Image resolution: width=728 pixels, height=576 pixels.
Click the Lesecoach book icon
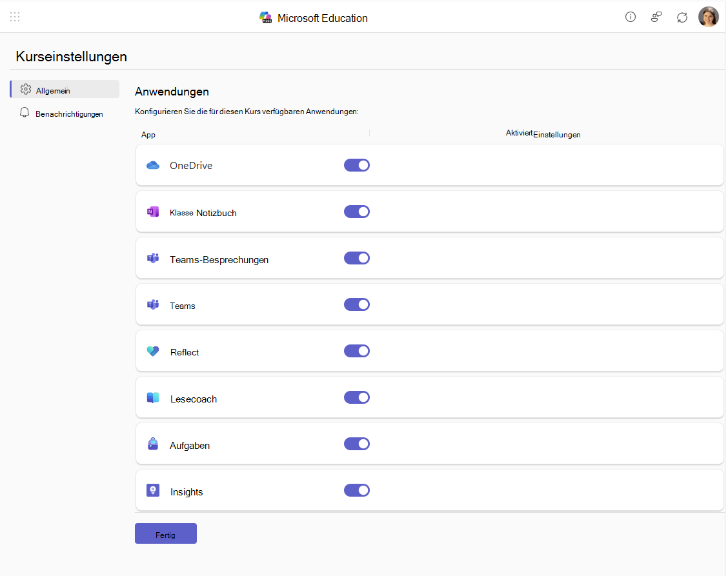tap(153, 398)
